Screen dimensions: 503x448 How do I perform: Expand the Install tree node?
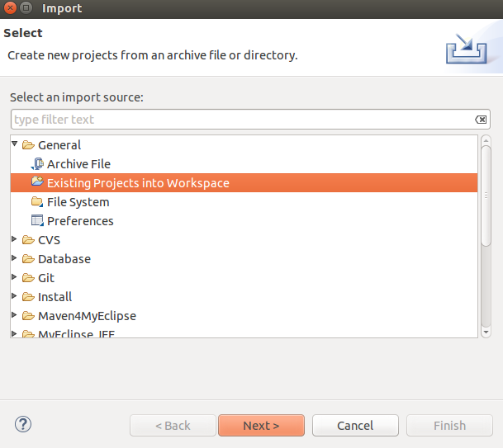click(15, 297)
